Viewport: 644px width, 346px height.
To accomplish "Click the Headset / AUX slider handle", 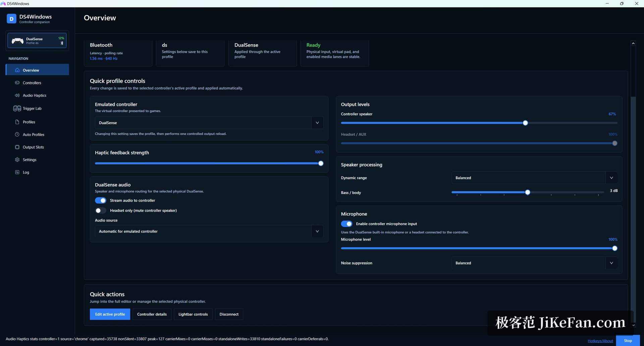I will [x=615, y=143].
